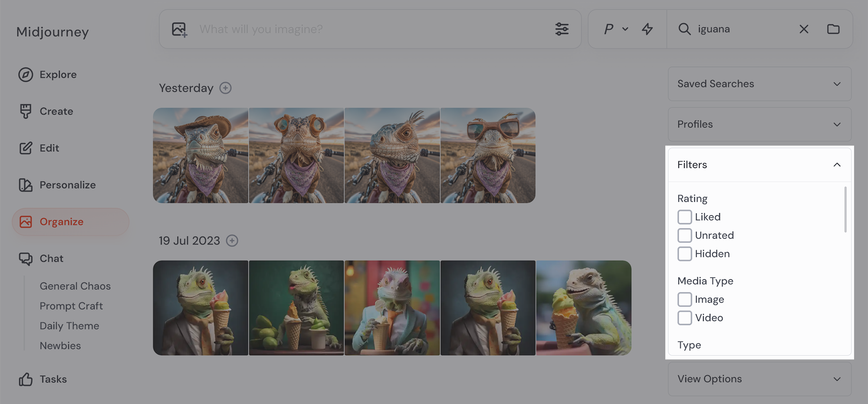
Task: Collapse the Filters panel
Action: click(759, 165)
